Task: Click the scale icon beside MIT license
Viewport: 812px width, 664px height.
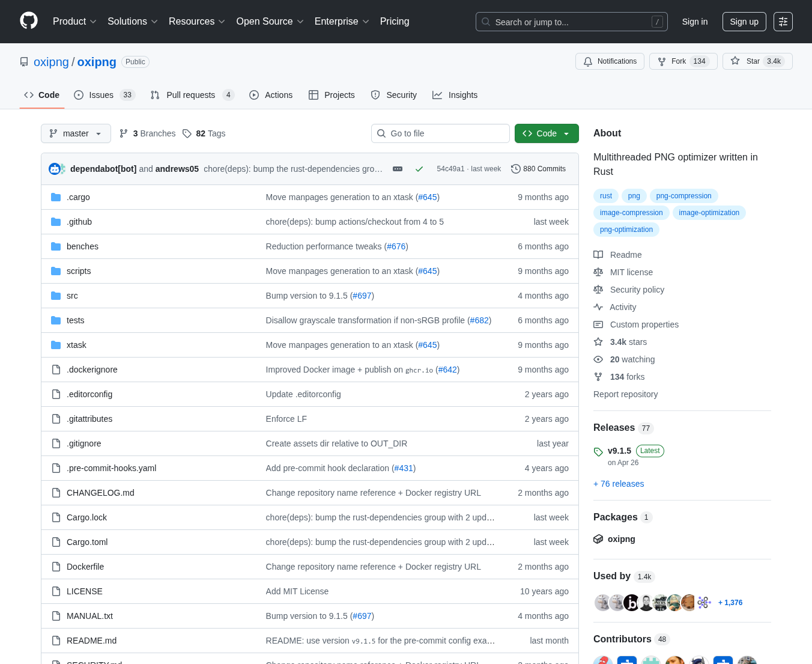Action: point(598,272)
